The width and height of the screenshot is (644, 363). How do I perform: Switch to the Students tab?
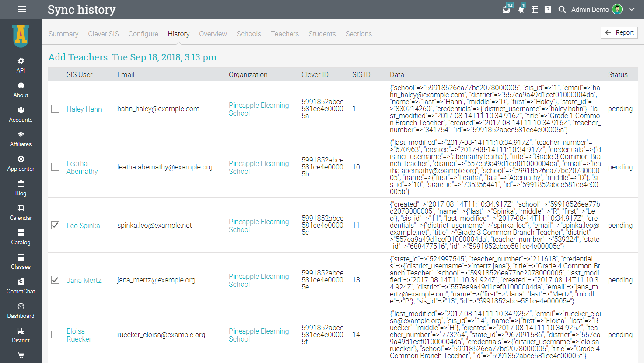(x=322, y=34)
